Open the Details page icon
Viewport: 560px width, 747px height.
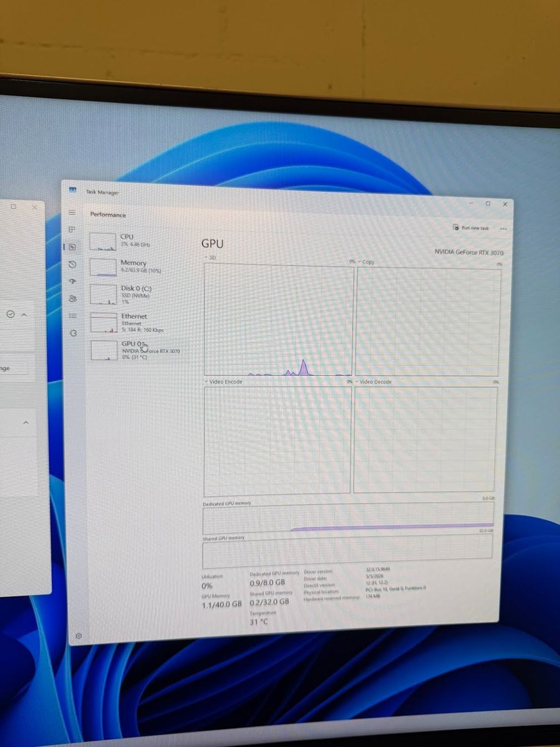[x=73, y=316]
